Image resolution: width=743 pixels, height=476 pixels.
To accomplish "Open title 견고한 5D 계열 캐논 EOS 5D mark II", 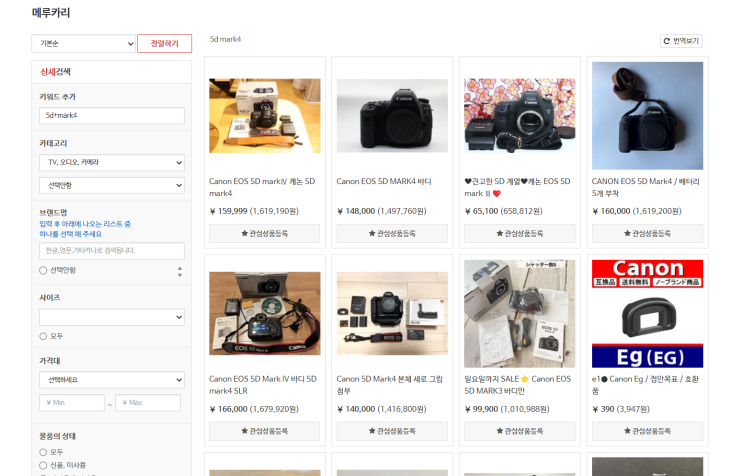I will [x=517, y=188].
